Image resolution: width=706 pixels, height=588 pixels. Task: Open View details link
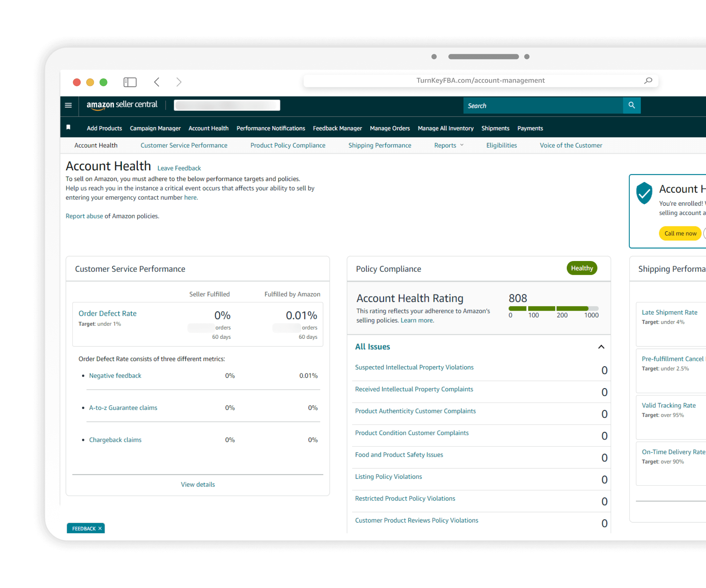click(198, 484)
